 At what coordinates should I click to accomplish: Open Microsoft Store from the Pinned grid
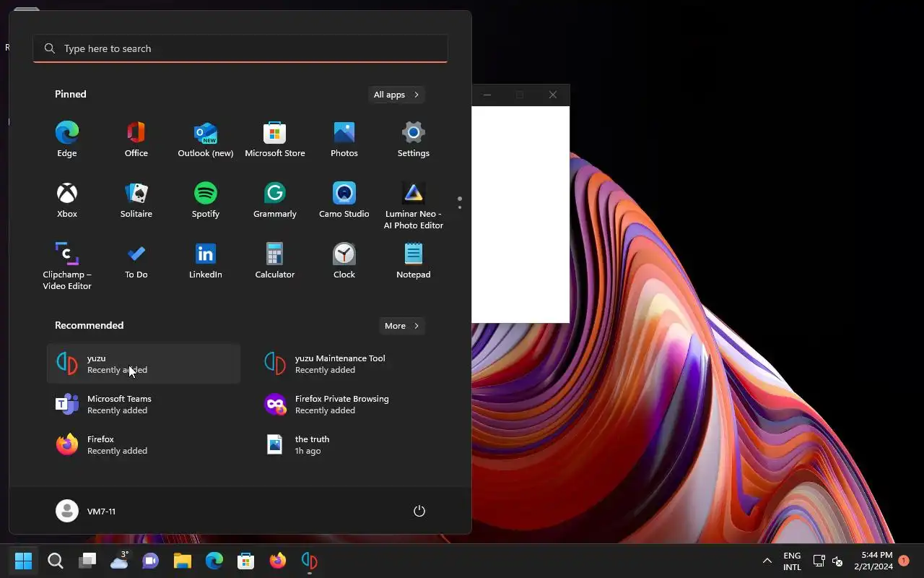[x=275, y=139]
